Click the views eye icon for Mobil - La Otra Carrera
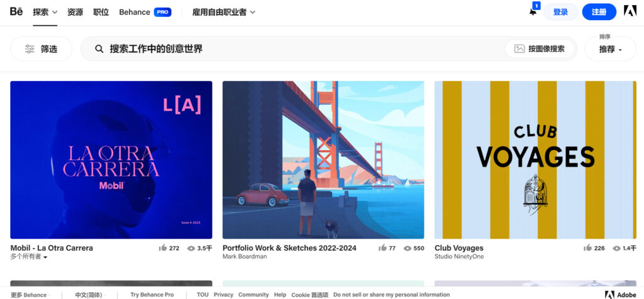The image size is (644, 299). (x=191, y=248)
